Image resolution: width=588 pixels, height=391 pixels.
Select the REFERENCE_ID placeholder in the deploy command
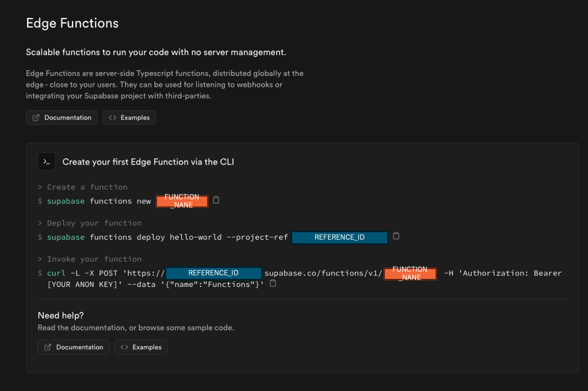coord(339,237)
